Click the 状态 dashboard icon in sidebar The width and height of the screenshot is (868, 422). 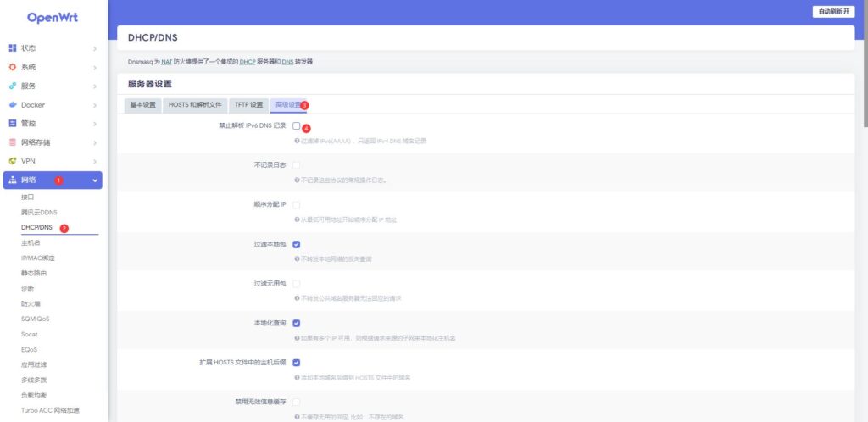13,48
